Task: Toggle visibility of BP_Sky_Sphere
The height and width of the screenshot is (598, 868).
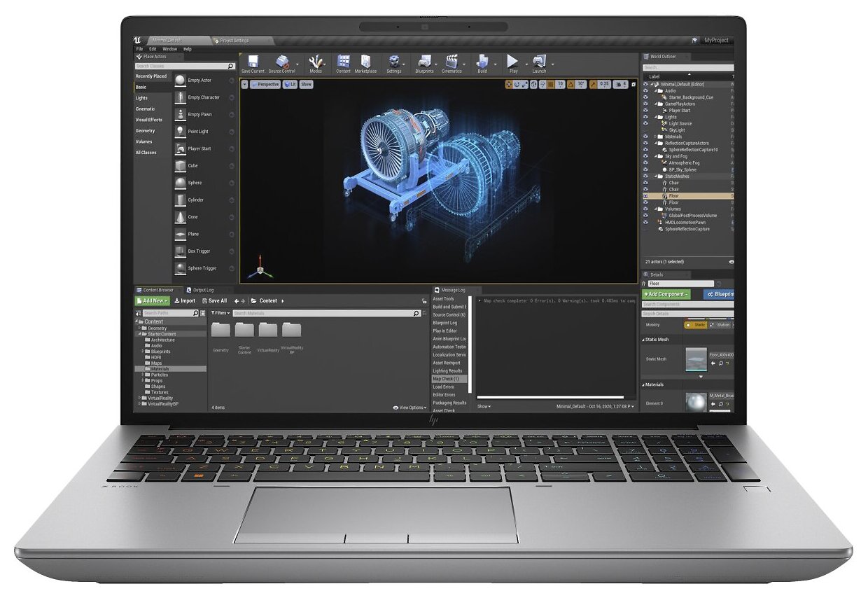Action: [645, 169]
